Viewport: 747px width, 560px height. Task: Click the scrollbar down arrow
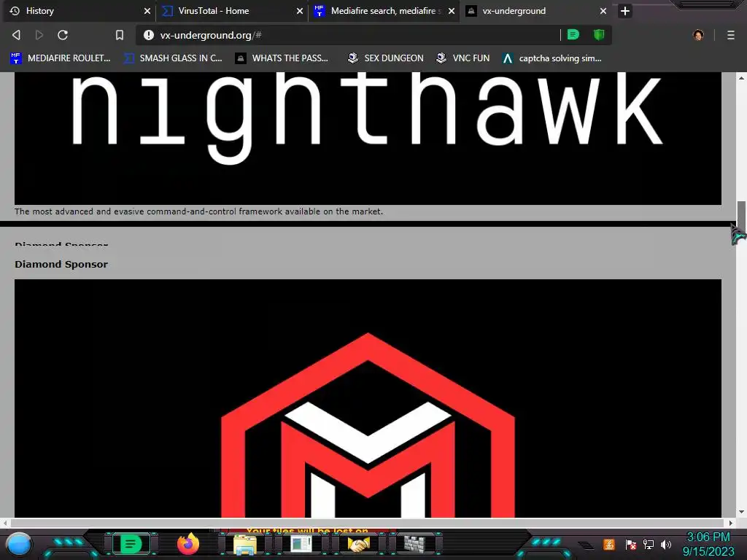click(x=741, y=513)
